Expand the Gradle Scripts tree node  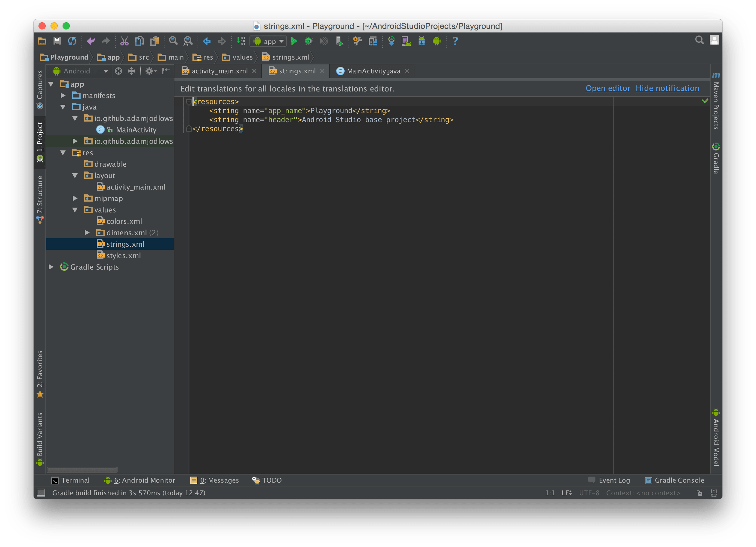click(51, 267)
